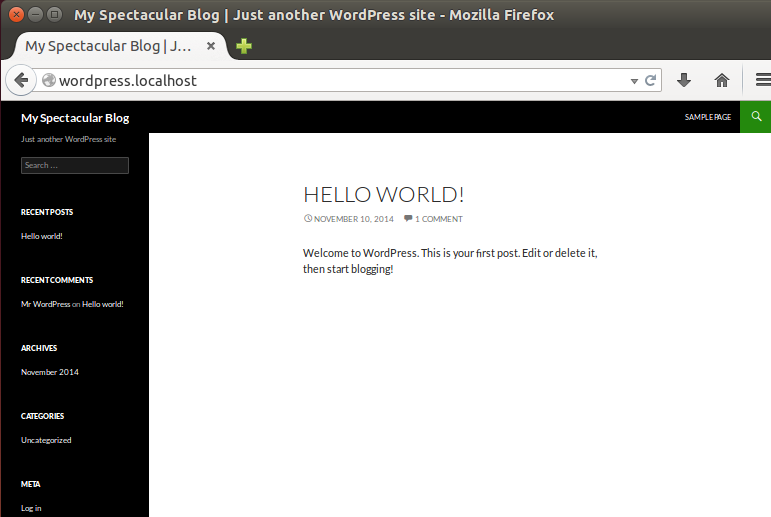The width and height of the screenshot is (771, 517).
Task: Open the Sample Page menu item
Action: point(707,117)
